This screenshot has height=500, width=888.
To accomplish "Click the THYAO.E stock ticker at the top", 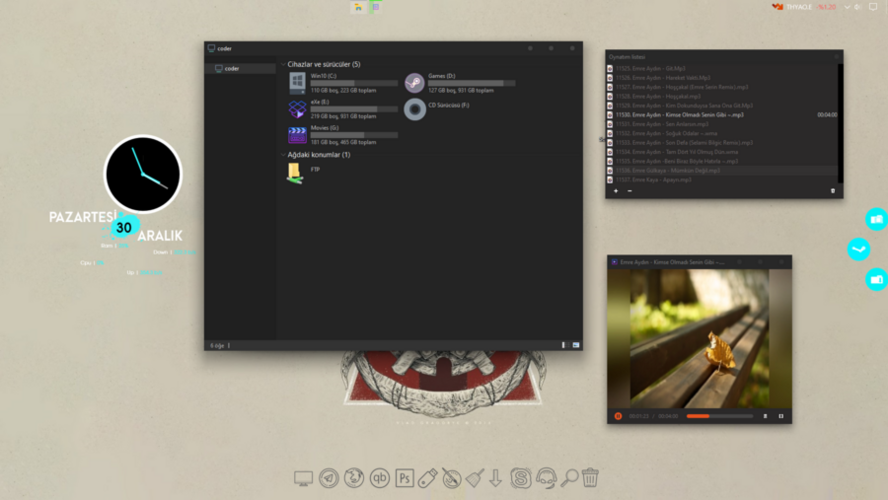I will coord(804,7).
